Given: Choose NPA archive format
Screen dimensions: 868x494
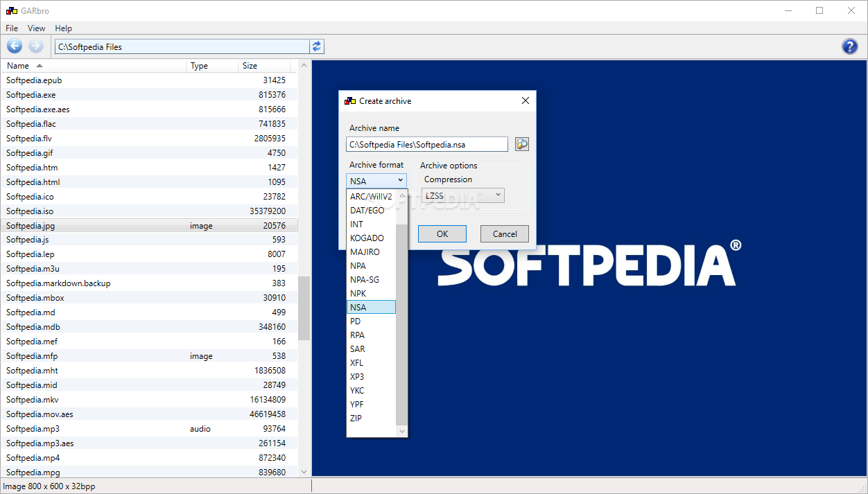Looking at the screenshot, I should click(x=371, y=265).
